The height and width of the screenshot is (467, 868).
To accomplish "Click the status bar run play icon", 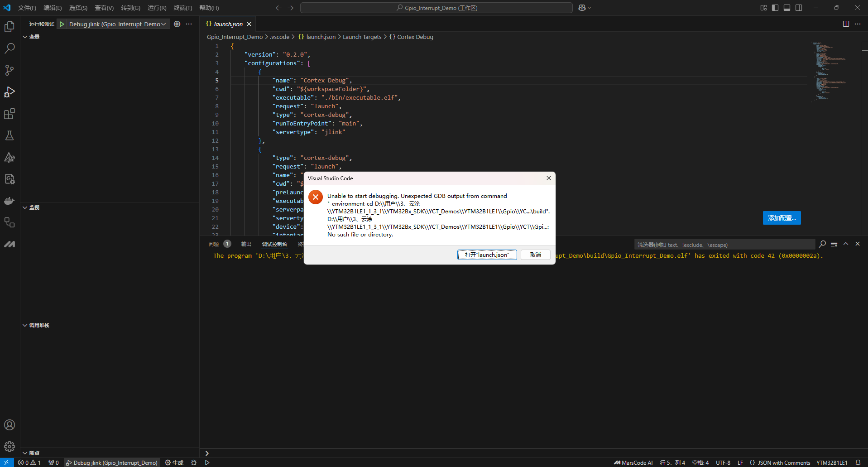I will pyautogui.click(x=207, y=462).
